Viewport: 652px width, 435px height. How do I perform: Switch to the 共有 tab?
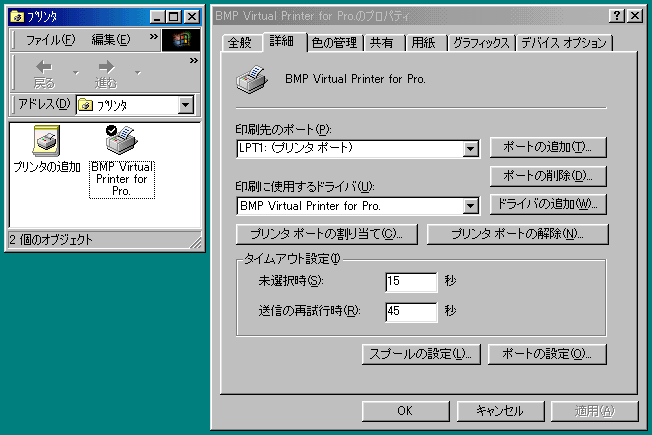[381, 43]
